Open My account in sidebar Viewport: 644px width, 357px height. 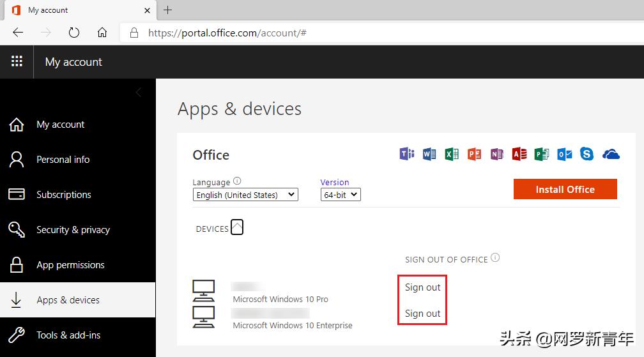point(78,125)
